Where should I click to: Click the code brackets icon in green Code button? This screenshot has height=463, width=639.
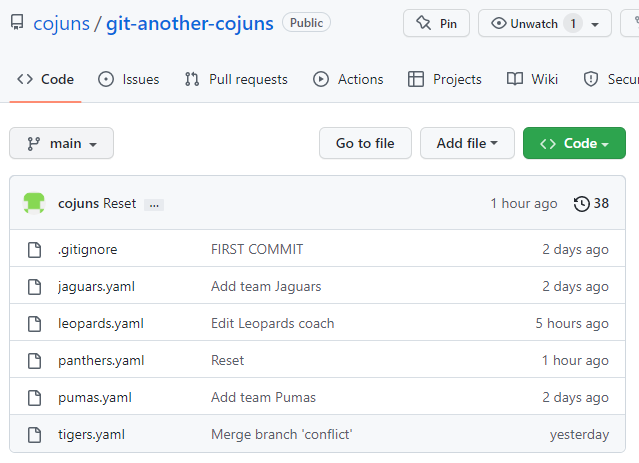(548, 143)
